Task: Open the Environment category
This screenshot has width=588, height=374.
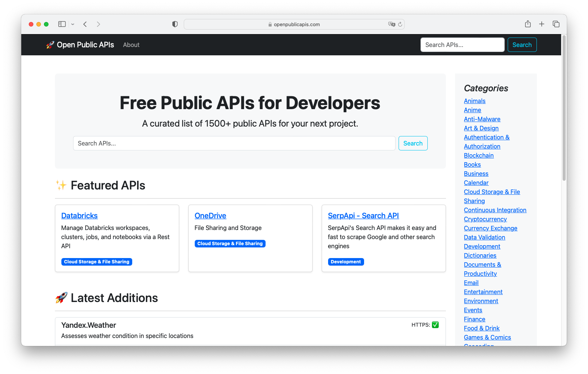Action: tap(481, 301)
